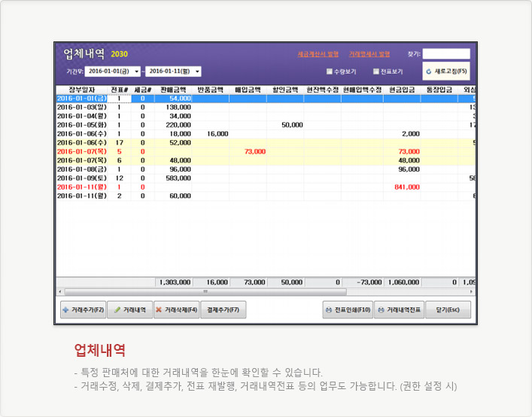Click the 할인금액 column header
The width and height of the screenshot is (532, 417).
pyautogui.click(x=285, y=90)
